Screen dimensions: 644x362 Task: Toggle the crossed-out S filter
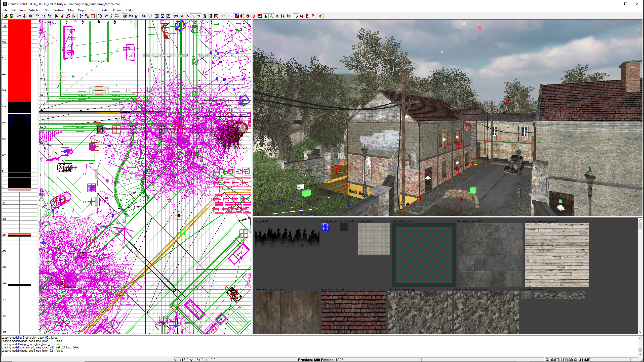tap(248, 16)
